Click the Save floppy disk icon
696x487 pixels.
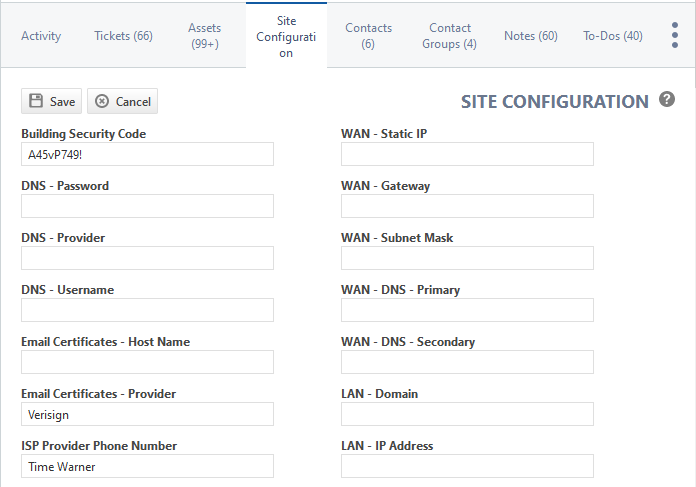(36, 101)
